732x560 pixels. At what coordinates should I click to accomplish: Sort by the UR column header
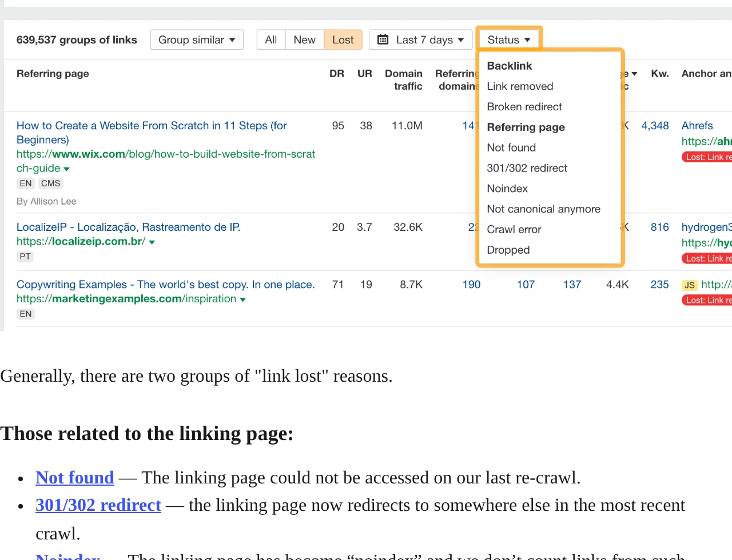tap(365, 74)
